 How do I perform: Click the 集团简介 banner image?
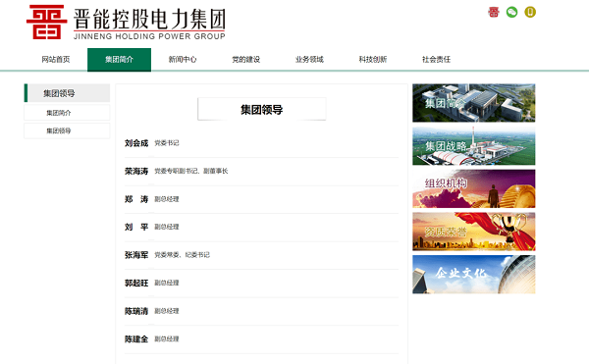[474, 103]
